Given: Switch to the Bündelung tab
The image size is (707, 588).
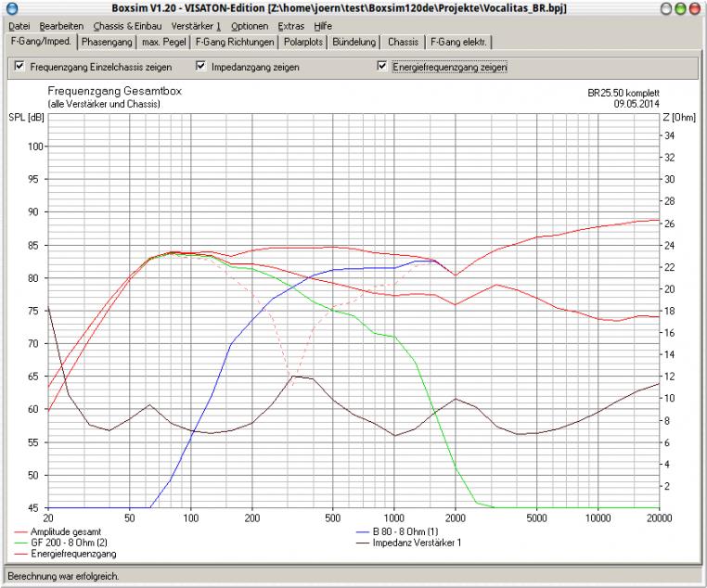Looking at the screenshot, I should 353,42.
